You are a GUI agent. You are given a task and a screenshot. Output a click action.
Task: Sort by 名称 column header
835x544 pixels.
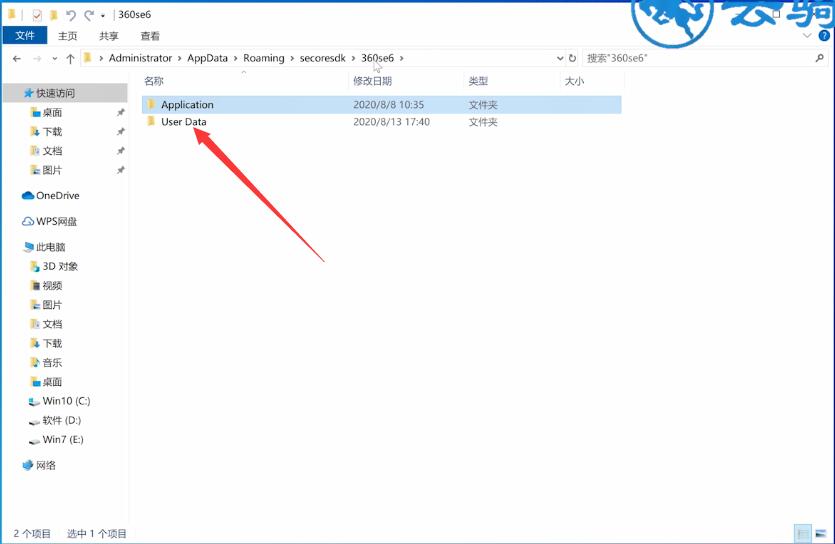[154, 81]
